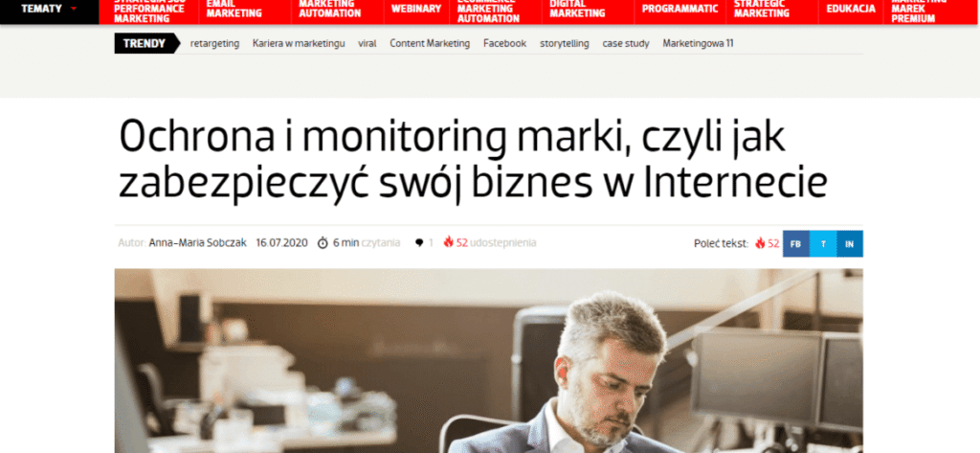
Task: Click the flame icon next to Poleć tekst
Action: [759, 243]
